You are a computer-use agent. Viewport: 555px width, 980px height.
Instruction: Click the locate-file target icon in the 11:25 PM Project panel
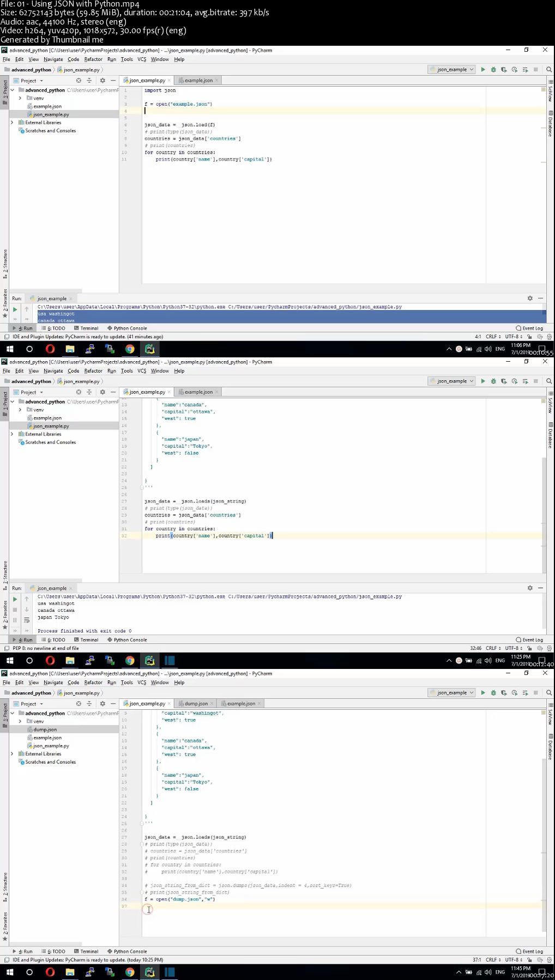(x=79, y=392)
